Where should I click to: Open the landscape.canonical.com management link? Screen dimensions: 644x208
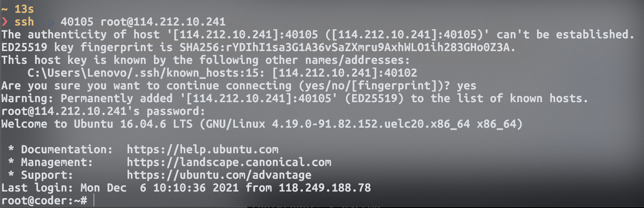click(229, 162)
